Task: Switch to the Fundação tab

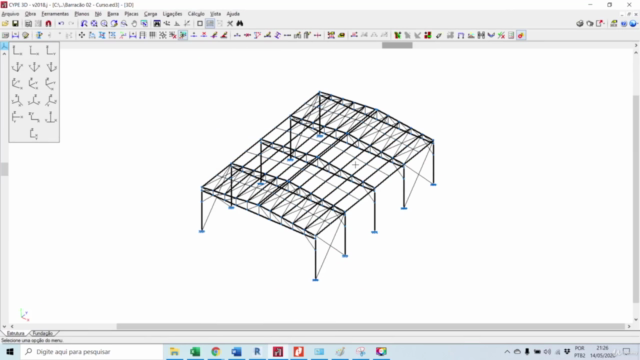Action: point(43,333)
